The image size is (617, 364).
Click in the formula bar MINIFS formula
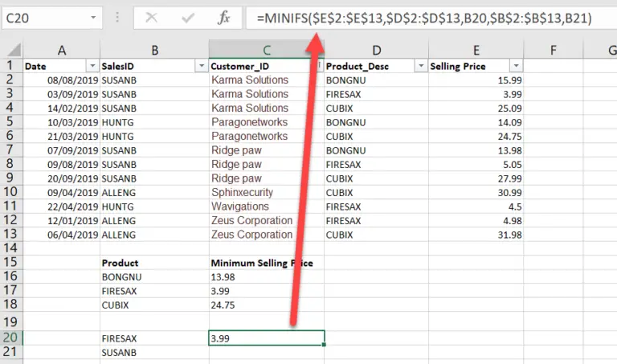[424, 18]
